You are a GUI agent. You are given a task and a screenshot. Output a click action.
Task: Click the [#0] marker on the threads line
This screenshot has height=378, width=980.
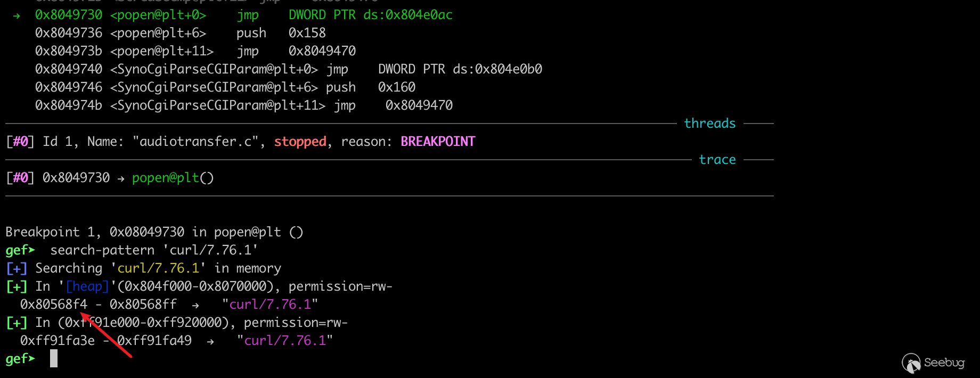(x=20, y=142)
